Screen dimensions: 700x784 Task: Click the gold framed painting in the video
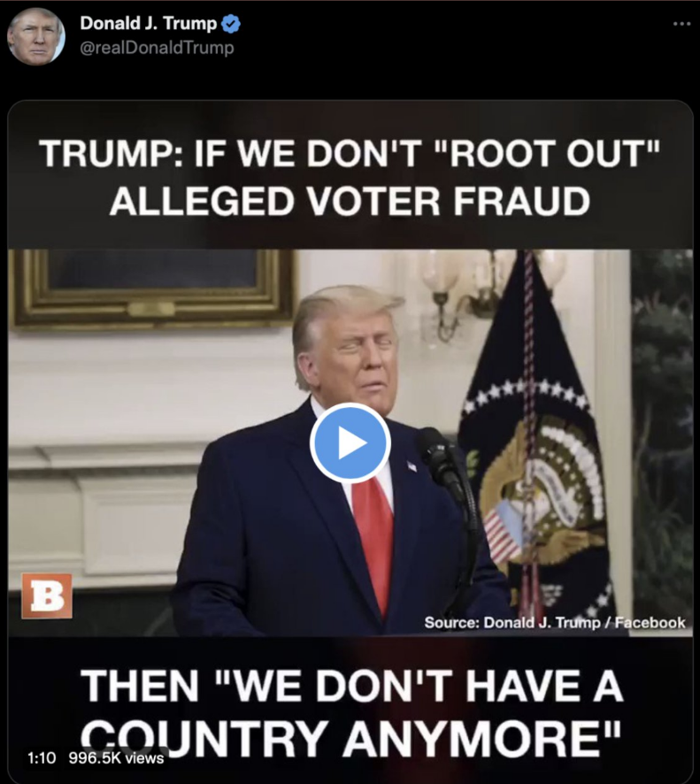(x=152, y=288)
